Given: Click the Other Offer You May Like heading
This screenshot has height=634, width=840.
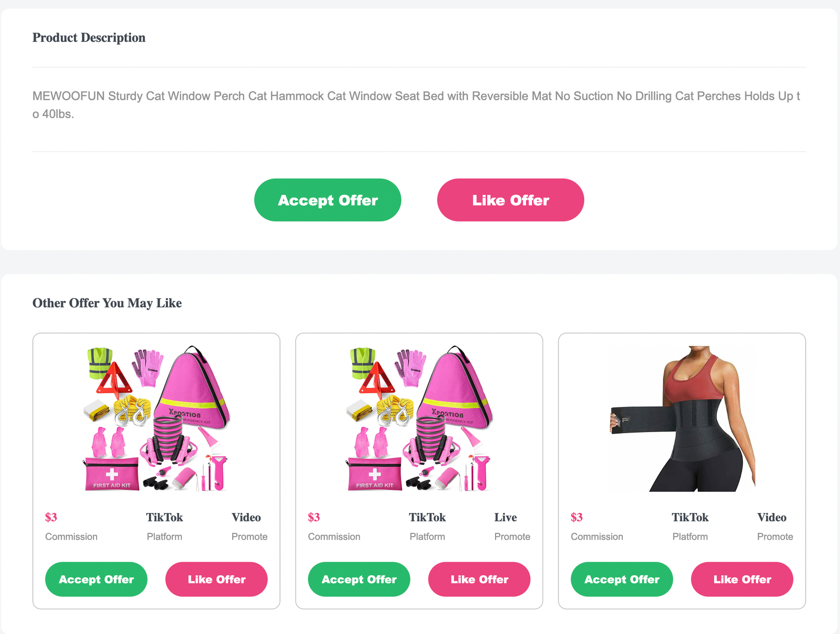Looking at the screenshot, I should pyautogui.click(x=107, y=303).
